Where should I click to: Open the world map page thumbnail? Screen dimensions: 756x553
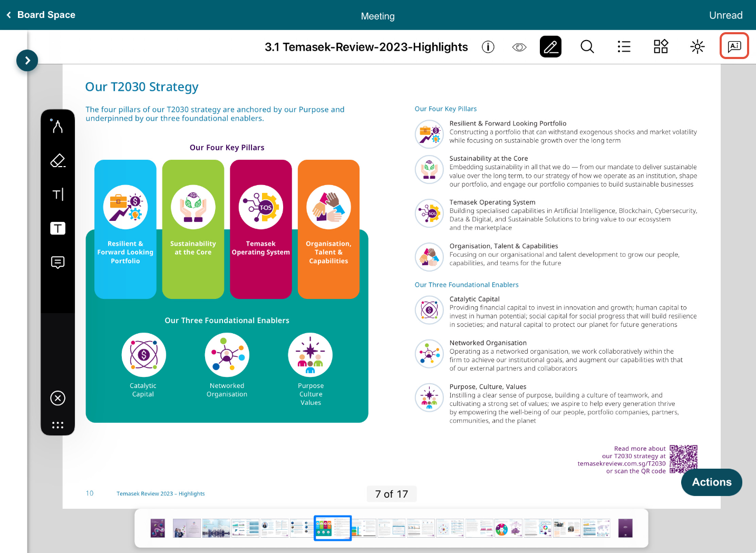(x=596, y=528)
